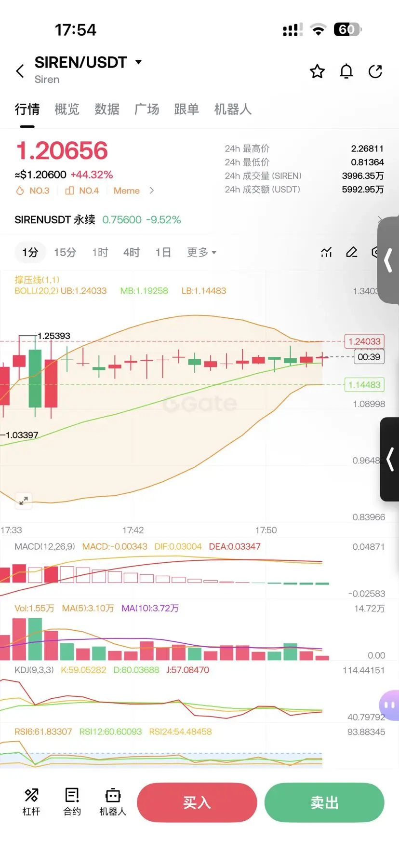This screenshot has height=868, width=399.
Task: Switch to the 概览 tab
Action: click(67, 109)
